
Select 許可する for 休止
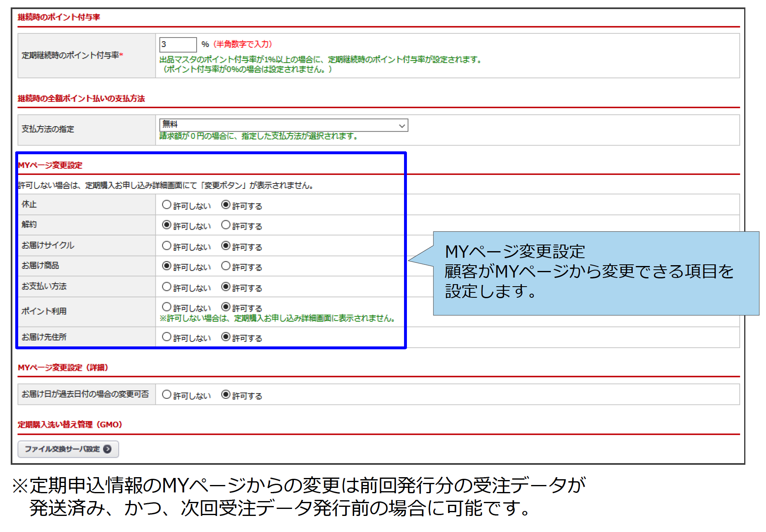pos(226,205)
